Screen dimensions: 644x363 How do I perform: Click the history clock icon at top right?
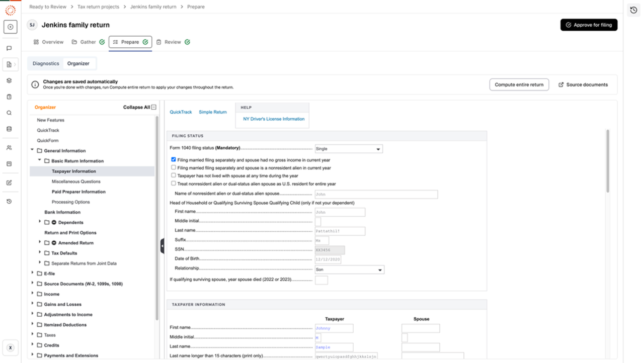[x=633, y=10]
